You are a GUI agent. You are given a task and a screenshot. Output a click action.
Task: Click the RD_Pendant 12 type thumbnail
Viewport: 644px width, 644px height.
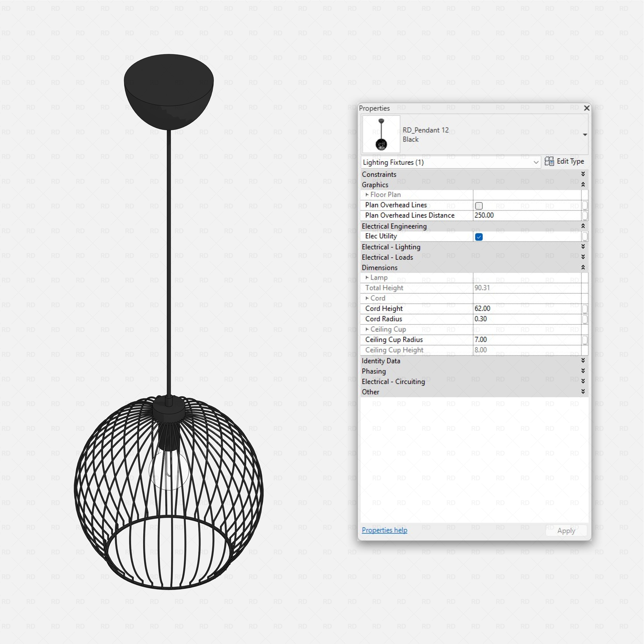coord(381,134)
